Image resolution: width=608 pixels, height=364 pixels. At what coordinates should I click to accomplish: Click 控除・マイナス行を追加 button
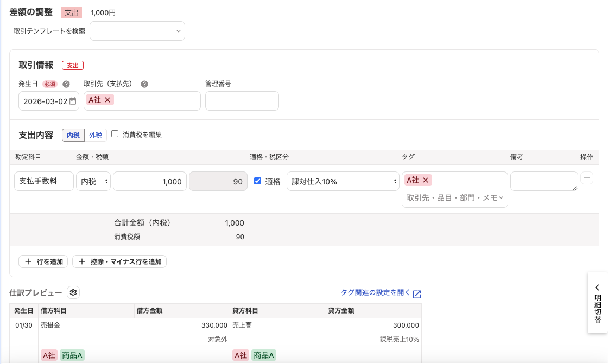point(119,261)
